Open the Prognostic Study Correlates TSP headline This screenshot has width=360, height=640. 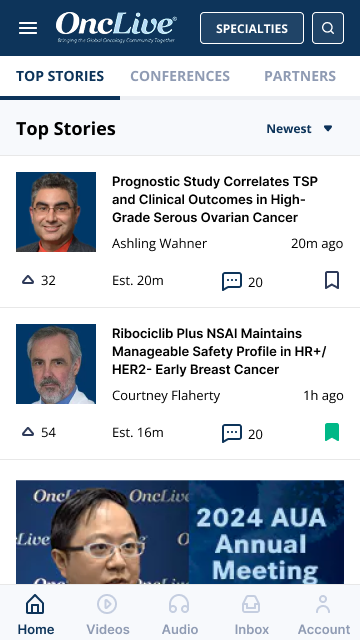click(x=215, y=200)
